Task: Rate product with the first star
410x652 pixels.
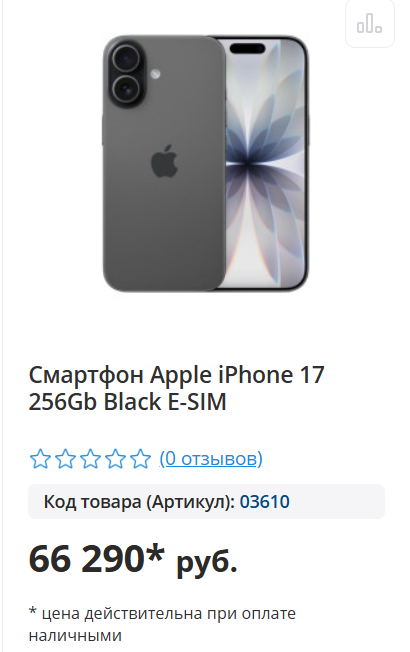Action: (x=40, y=459)
